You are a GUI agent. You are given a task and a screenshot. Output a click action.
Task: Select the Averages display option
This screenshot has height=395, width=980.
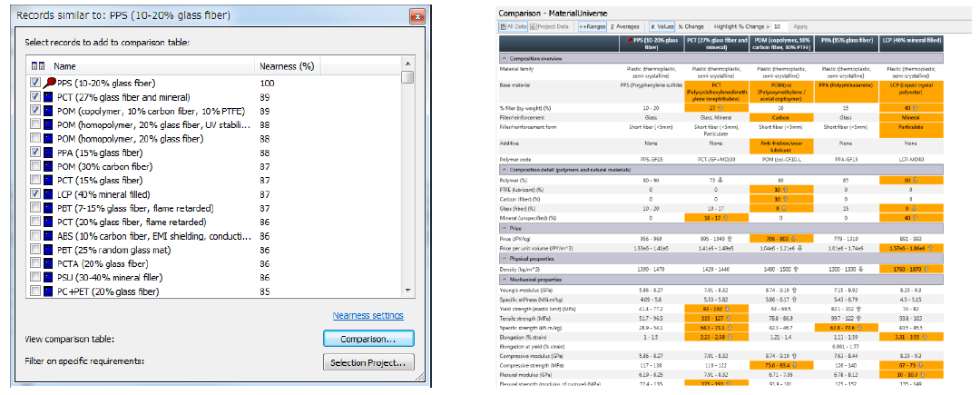pyautogui.click(x=625, y=27)
